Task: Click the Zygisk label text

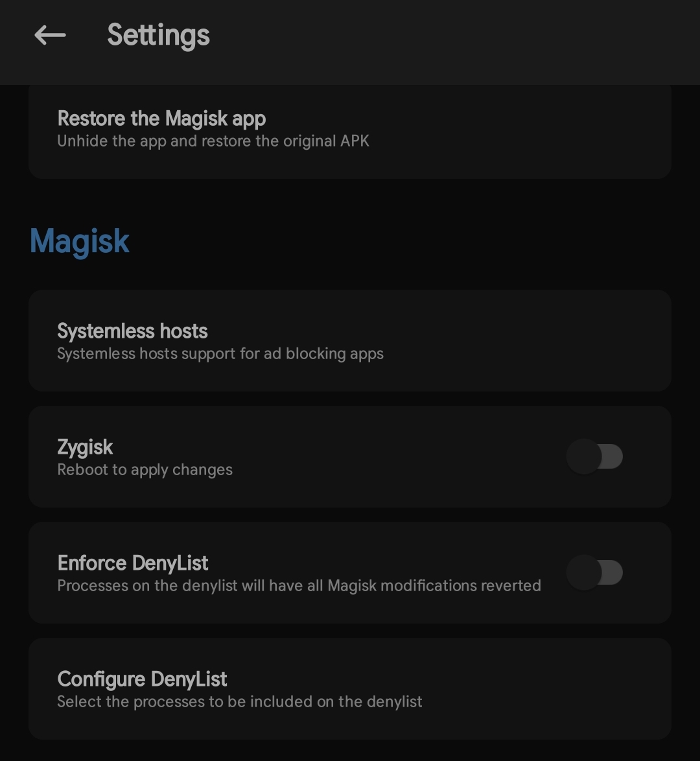Action: (85, 447)
